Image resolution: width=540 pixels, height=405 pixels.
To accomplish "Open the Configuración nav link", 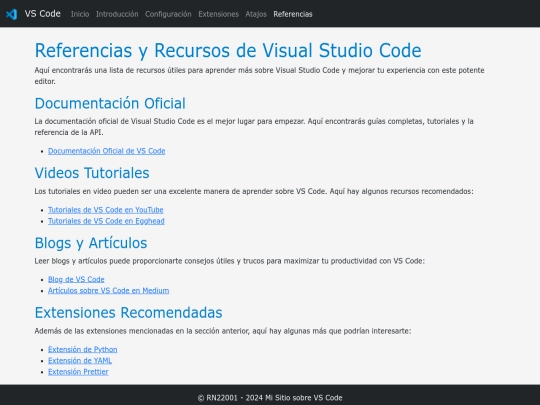I will tap(168, 14).
